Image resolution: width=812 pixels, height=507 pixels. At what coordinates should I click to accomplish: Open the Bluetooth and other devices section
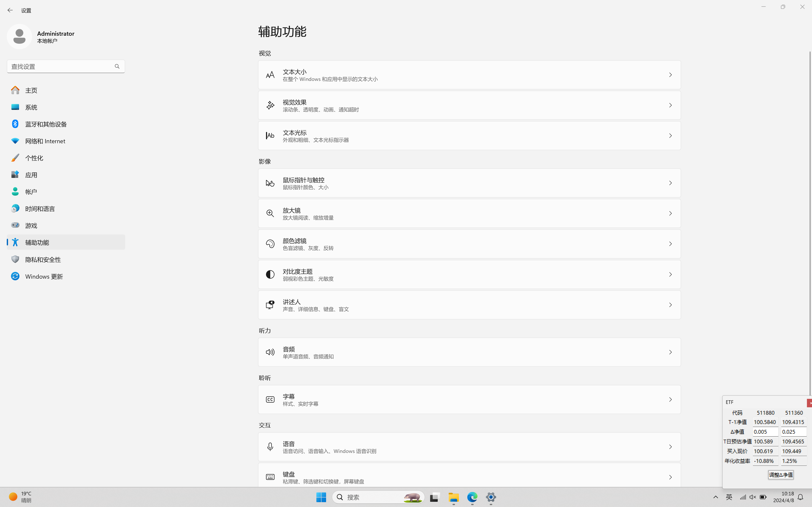pyautogui.click(x=46, y=124)
